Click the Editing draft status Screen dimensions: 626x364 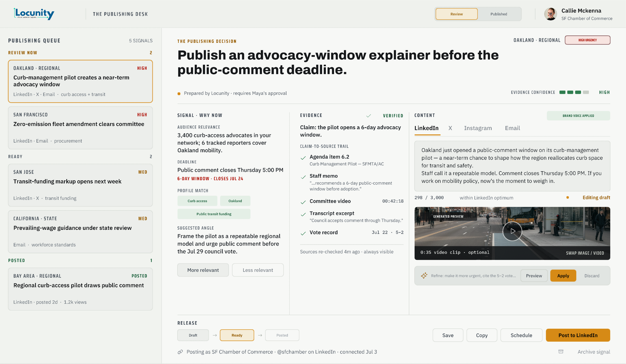596,198
